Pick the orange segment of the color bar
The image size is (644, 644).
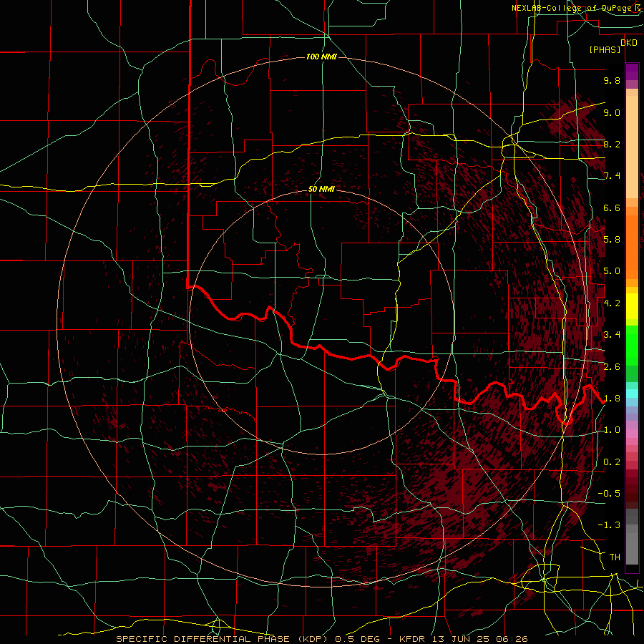click(632, 246)
